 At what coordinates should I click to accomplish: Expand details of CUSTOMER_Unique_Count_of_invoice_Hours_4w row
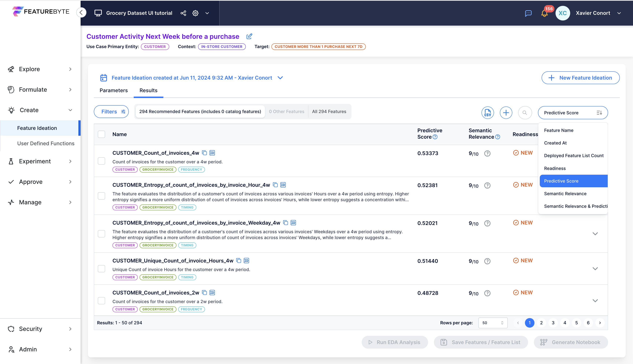coord(595,269)
